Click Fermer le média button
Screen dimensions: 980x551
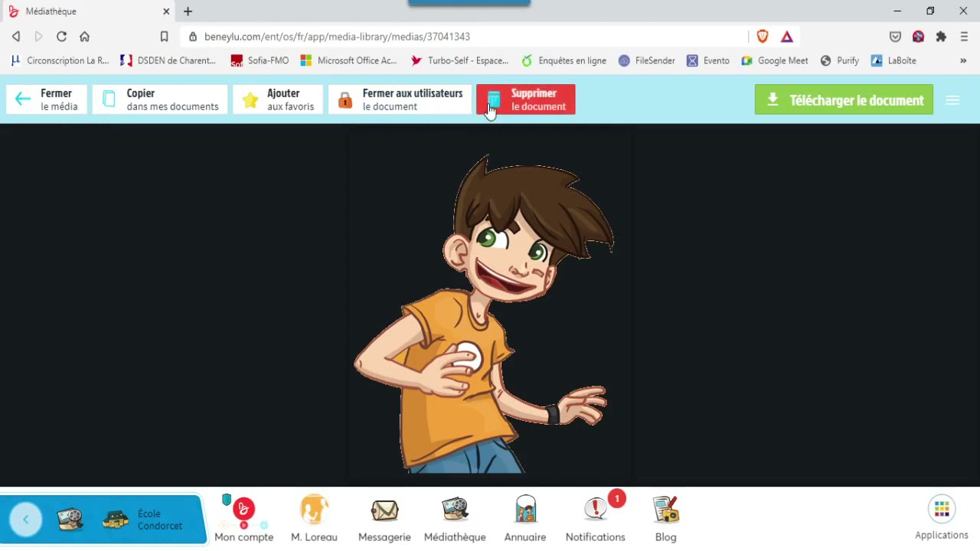coord(47,99)
